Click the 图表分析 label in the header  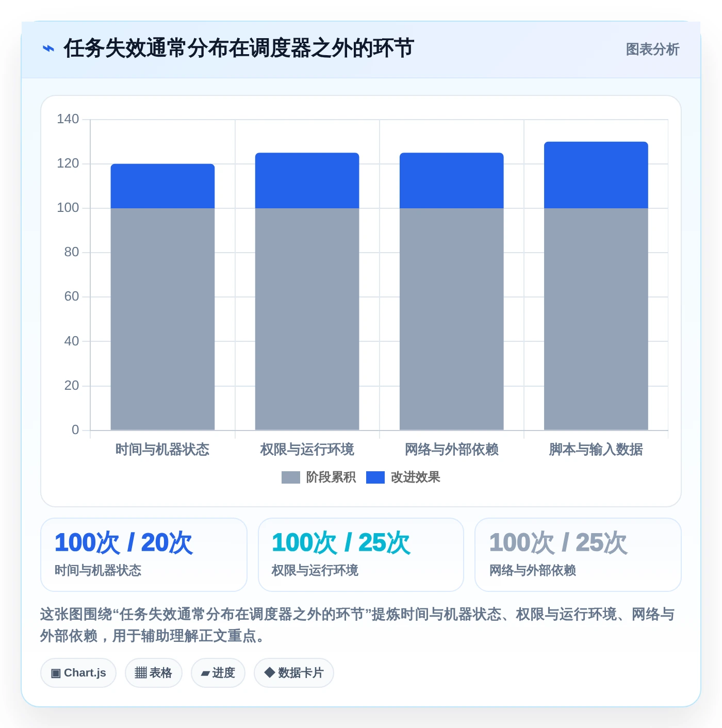[x=652, y=49]
